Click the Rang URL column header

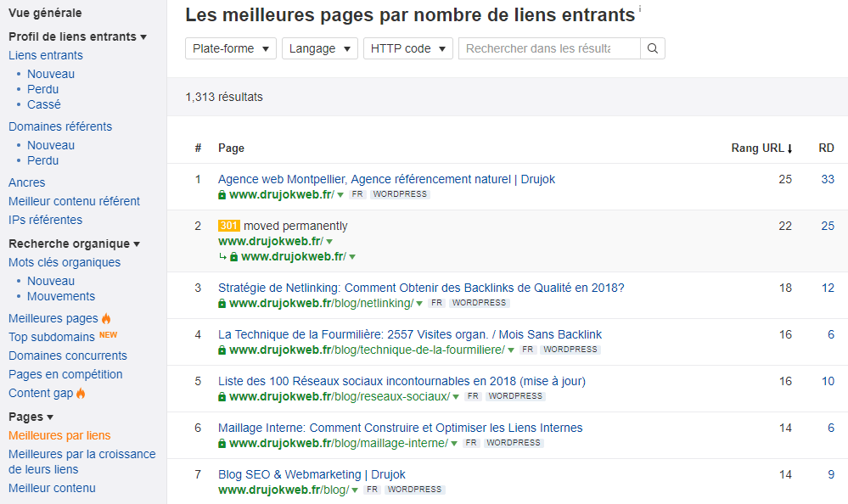pyautogui.click(x=761, y=148)
